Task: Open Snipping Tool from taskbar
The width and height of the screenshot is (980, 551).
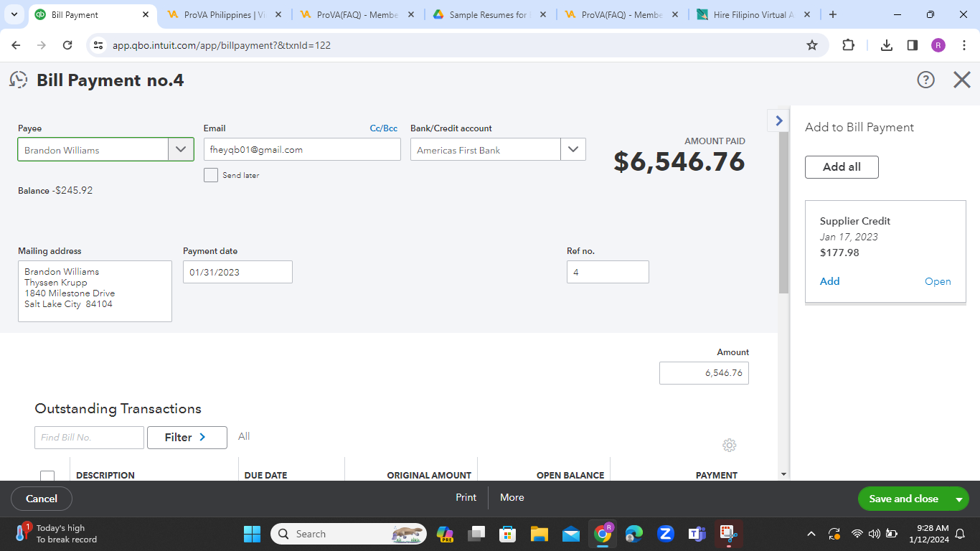Action: [728, 534]
